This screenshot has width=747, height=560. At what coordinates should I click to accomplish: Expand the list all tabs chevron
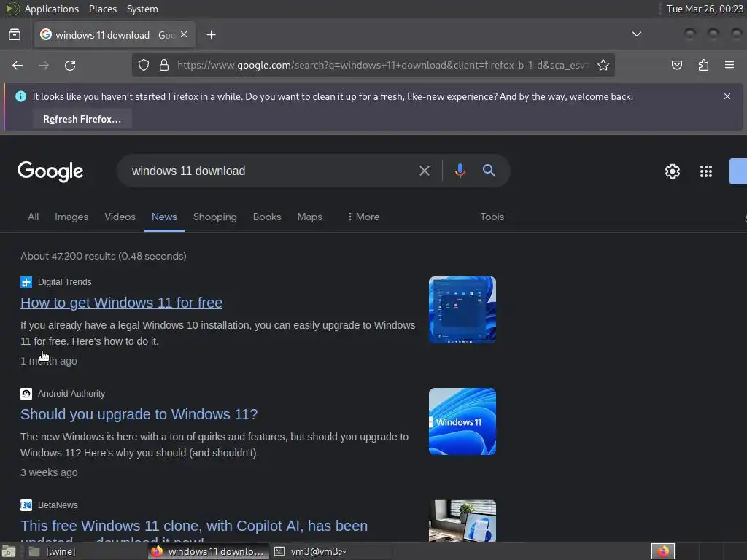tap(636, 34)
